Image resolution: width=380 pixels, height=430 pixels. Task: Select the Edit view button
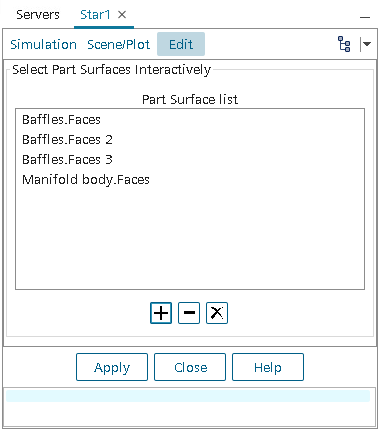[x=181, y=44]
